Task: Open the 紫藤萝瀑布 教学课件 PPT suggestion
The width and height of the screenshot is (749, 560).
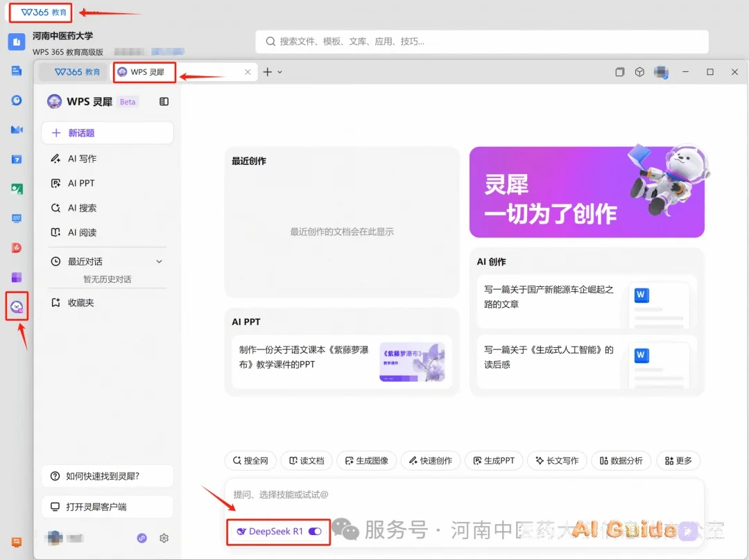Action: [342, 362]
